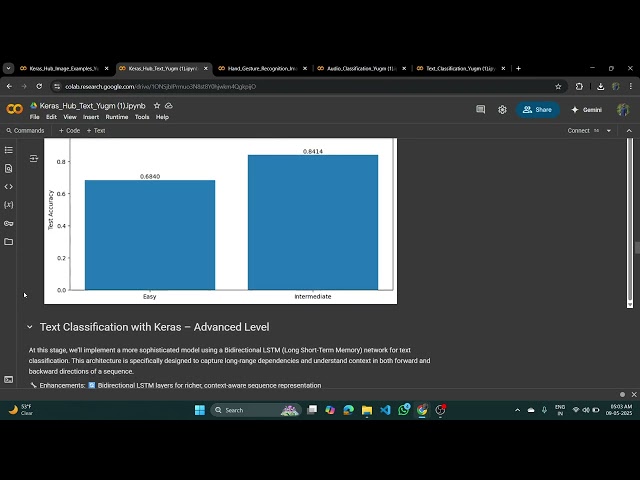Launch Visual Studio Code from taskbar
The image size is (640, 480).
(x=385, y=410)
